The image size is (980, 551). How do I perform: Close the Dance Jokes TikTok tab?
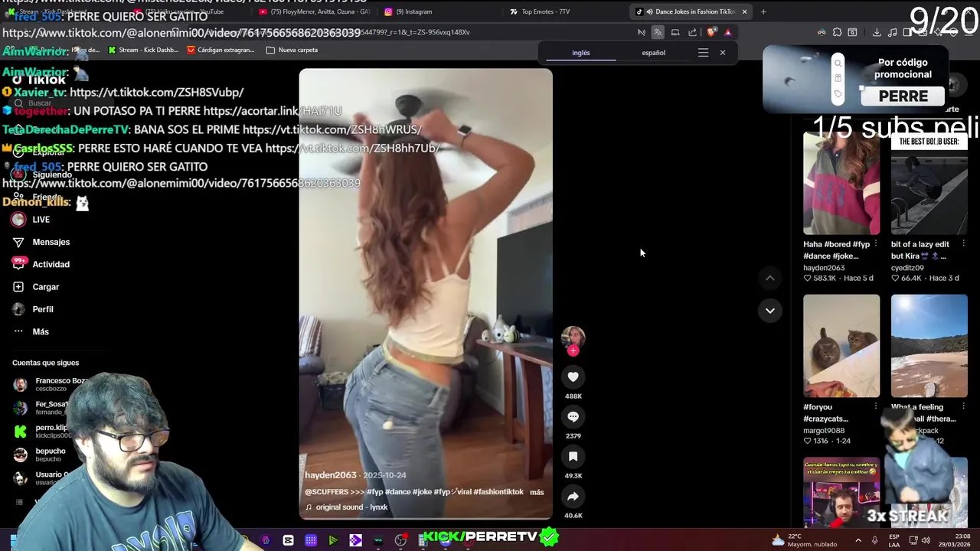point(744,11)
